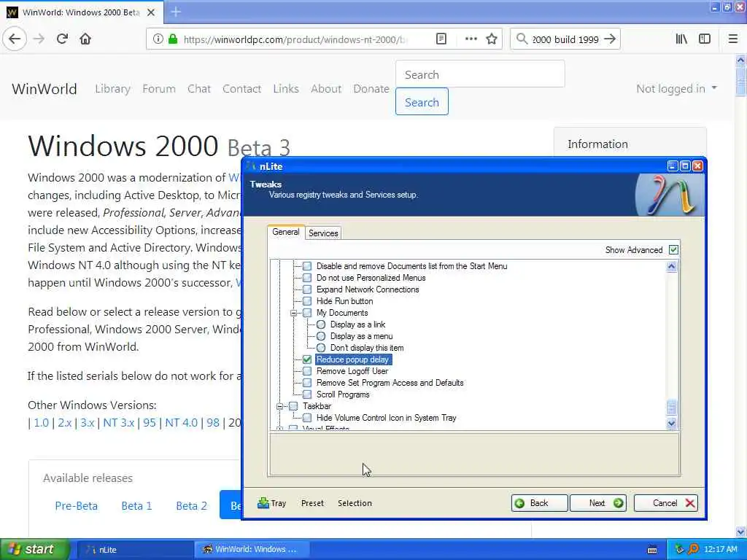Click orange magnifier icon in system tray

(x=693, y=549)
